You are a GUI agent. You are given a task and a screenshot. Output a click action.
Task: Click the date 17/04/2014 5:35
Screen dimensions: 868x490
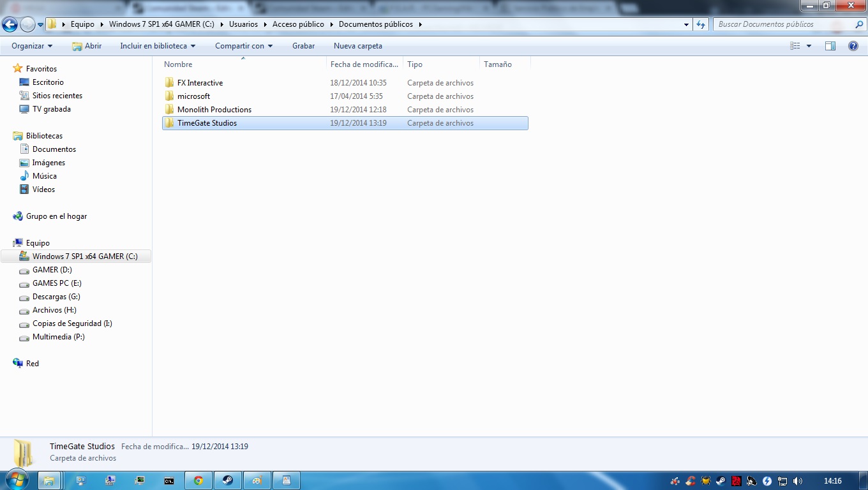356,96
